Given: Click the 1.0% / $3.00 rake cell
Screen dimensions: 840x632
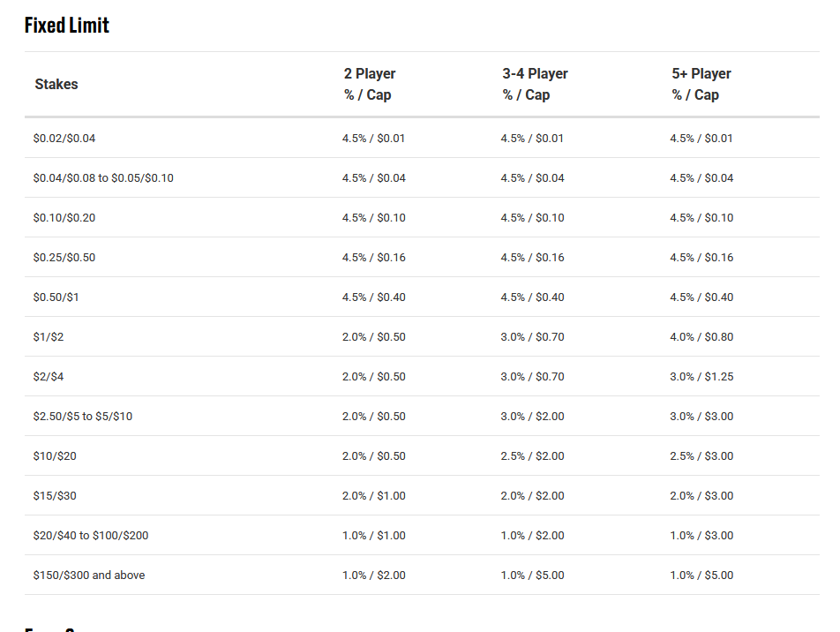Looking at the screenshot, I should coord(701,536).
